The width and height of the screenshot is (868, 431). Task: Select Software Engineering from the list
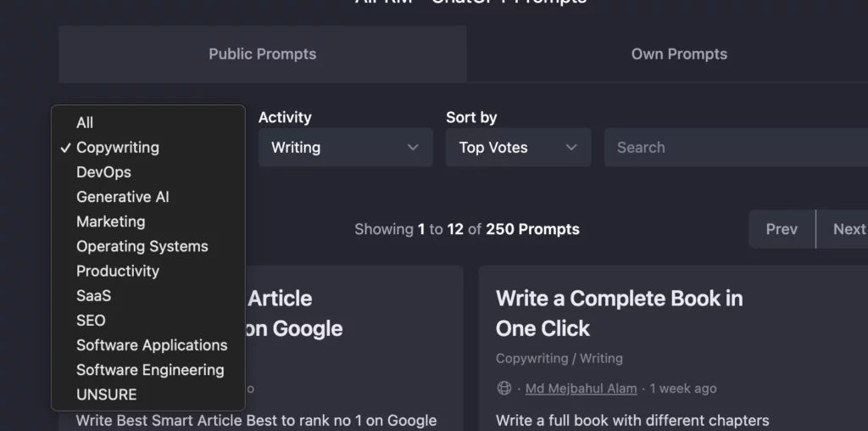148,370
